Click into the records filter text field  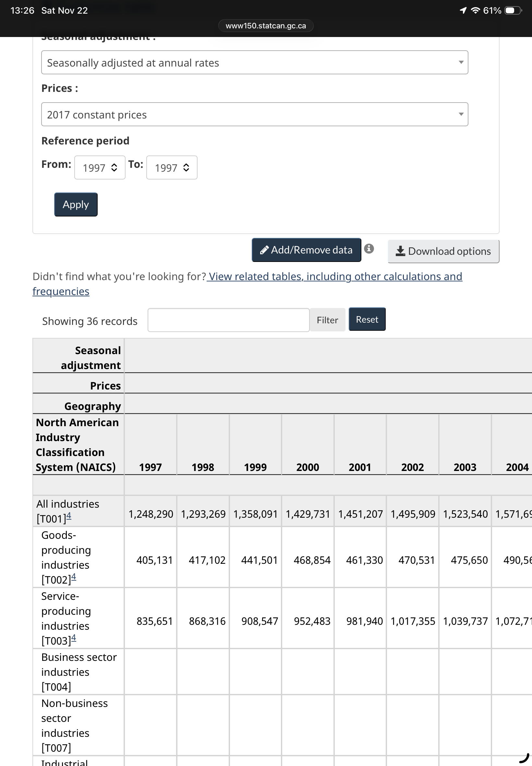(228, 320)
